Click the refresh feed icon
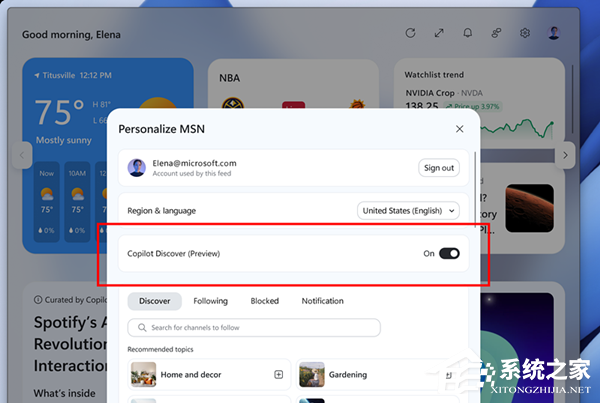600x403 pixels. (410, 33)
